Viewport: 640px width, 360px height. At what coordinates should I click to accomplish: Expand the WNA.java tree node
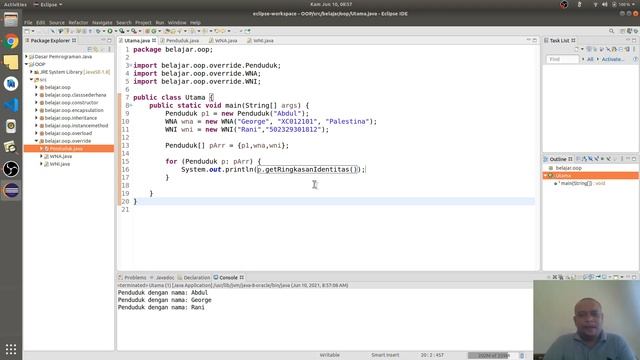click(41, 156)
